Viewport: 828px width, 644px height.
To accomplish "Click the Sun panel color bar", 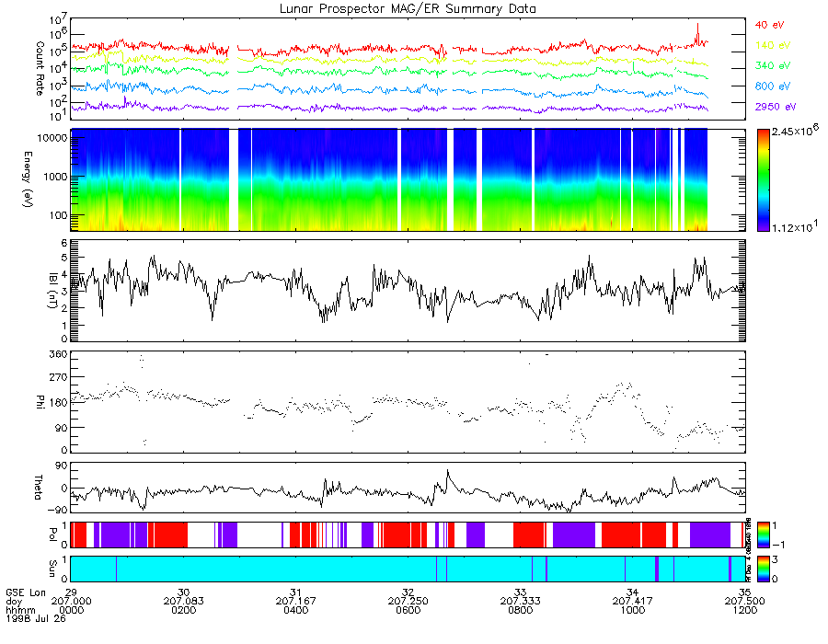I will [x=763, y=569].
